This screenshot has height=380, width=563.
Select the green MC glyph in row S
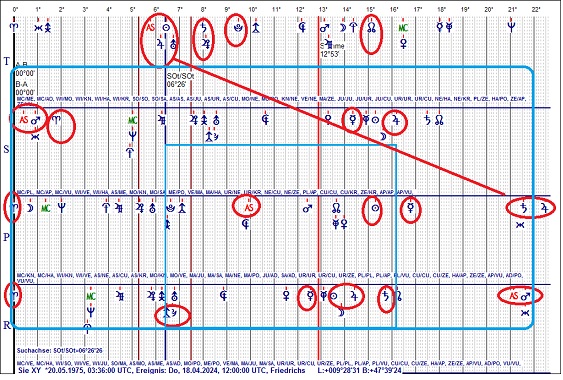132,120
